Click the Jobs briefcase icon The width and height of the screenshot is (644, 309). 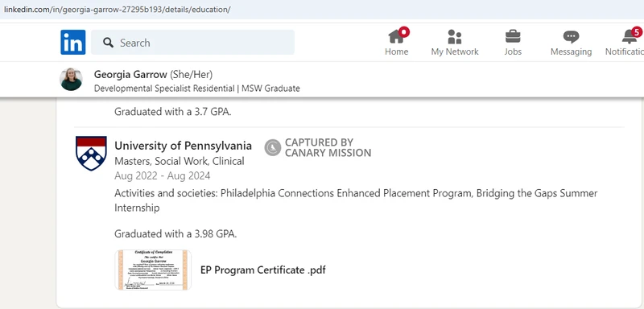point(513,36)
